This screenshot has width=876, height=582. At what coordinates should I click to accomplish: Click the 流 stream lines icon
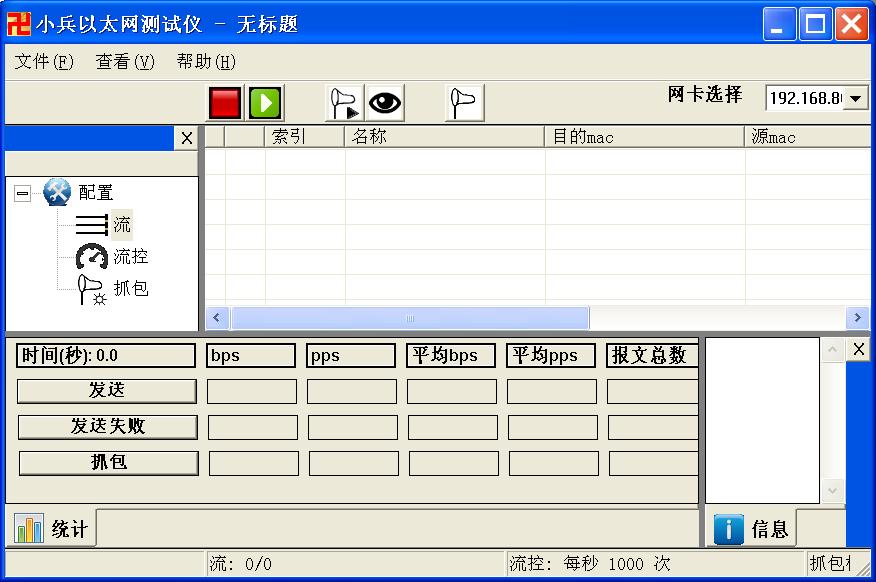(x=92, y=225)
